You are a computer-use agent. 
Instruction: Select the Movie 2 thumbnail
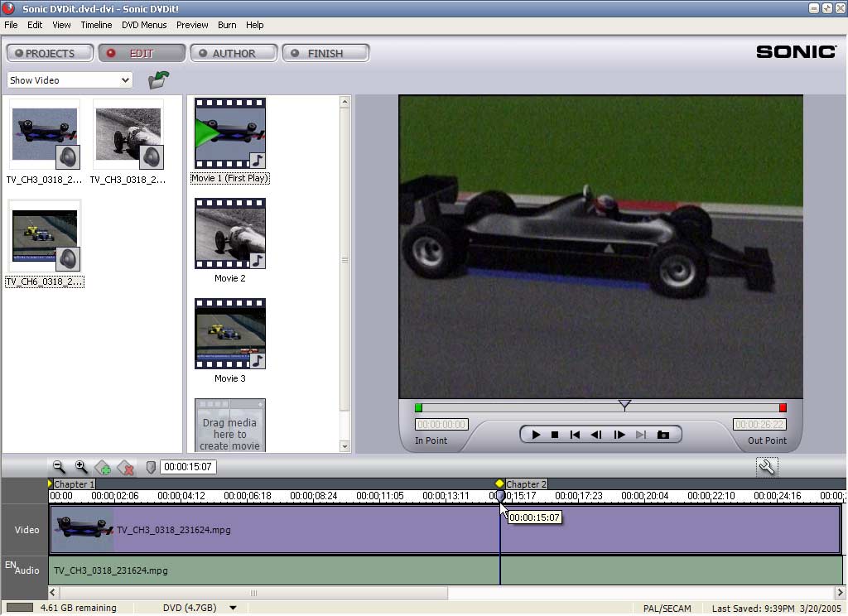click(230, 233)
